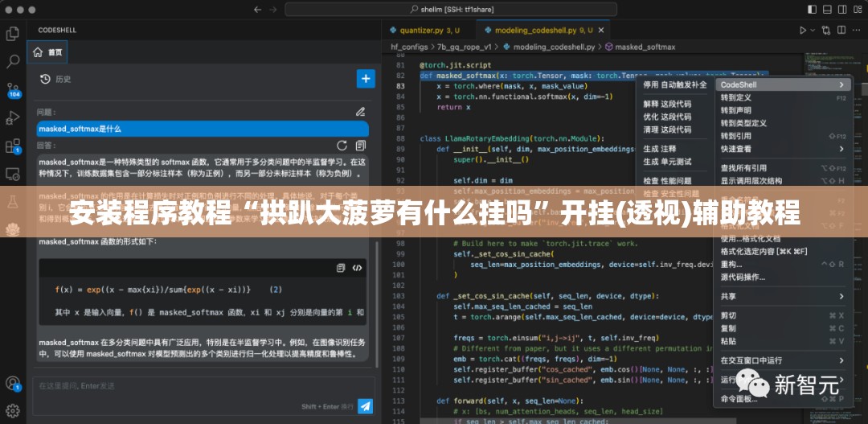
Task: Open changes compare icon in editor toolbar
Action: click(x=826, y=31)
